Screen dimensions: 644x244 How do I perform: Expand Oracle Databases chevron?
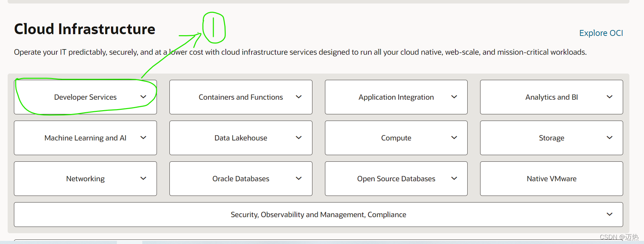pos(299,178)
